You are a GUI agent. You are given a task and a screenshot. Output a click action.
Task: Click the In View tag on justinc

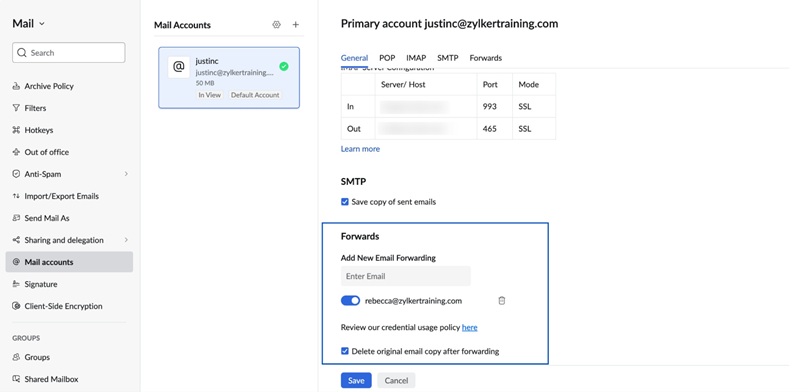click(209, 95)
